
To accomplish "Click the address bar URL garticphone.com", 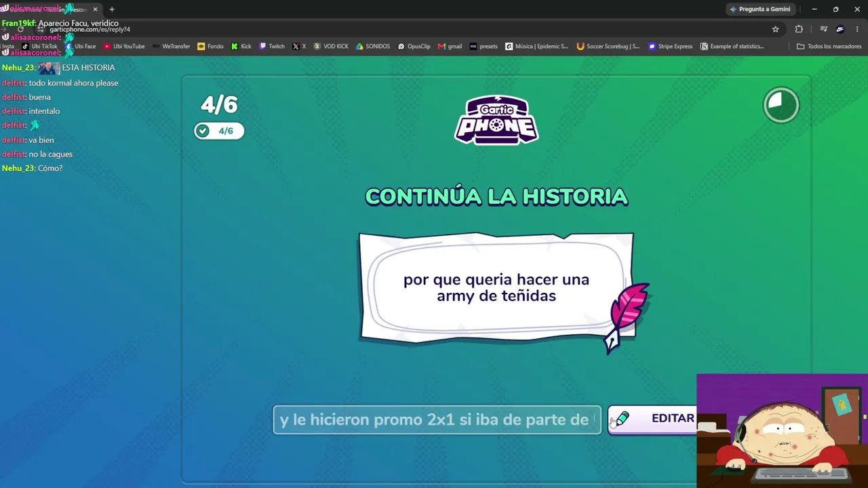I will (x=90, y=30).
